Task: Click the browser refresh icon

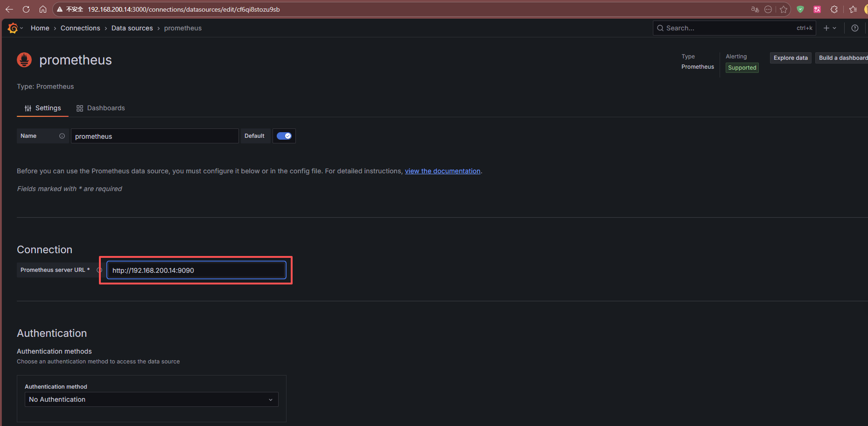Action: click(x=26, y=9)
